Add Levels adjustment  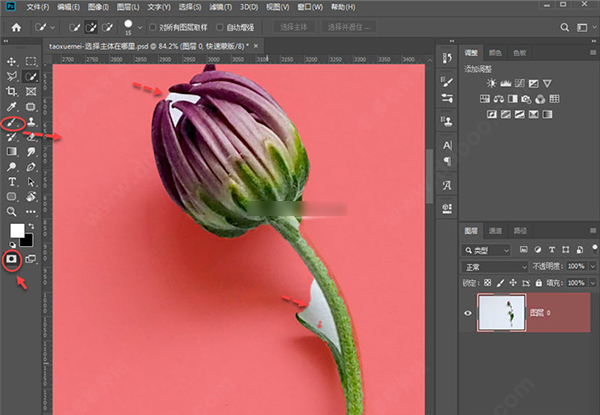point(505,83)
